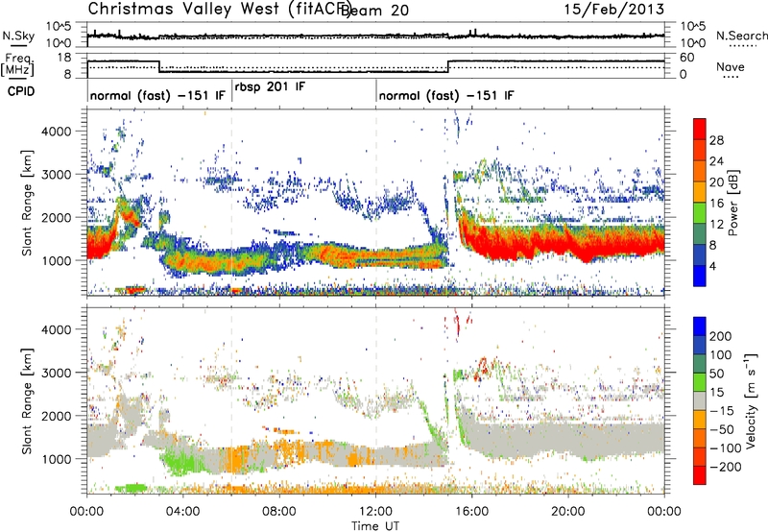
Task: Click the '28' value on the Power colorbar
Action: [x=716, y=140]
